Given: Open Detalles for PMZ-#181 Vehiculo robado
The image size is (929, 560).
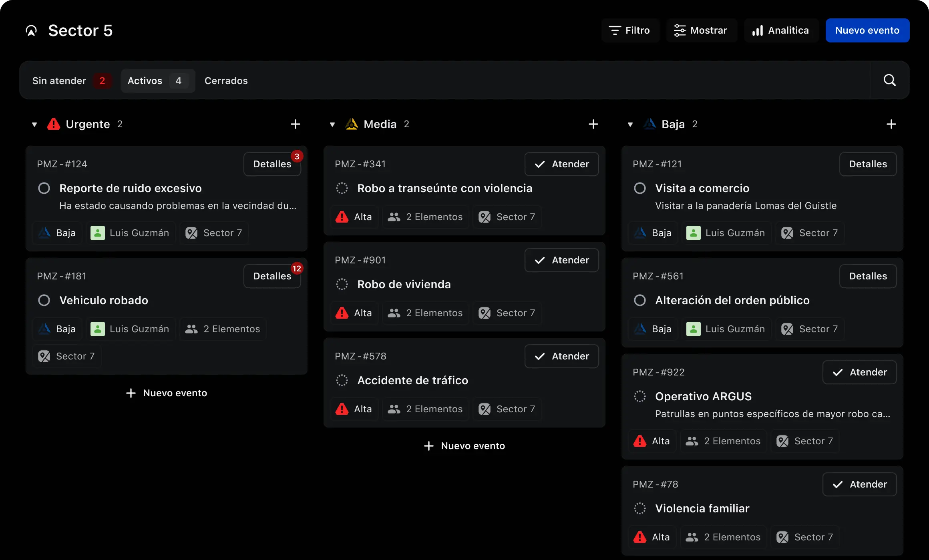Looking at the screenshot, I should coord(272,276).
